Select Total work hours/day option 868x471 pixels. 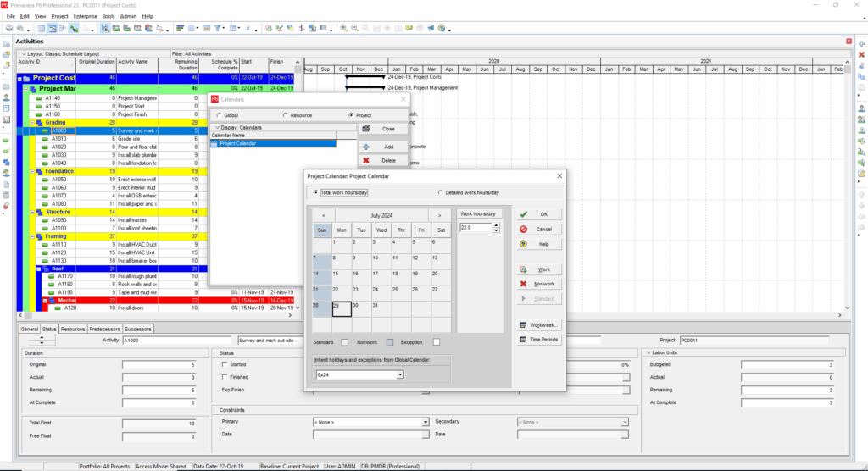pos(316,192)
